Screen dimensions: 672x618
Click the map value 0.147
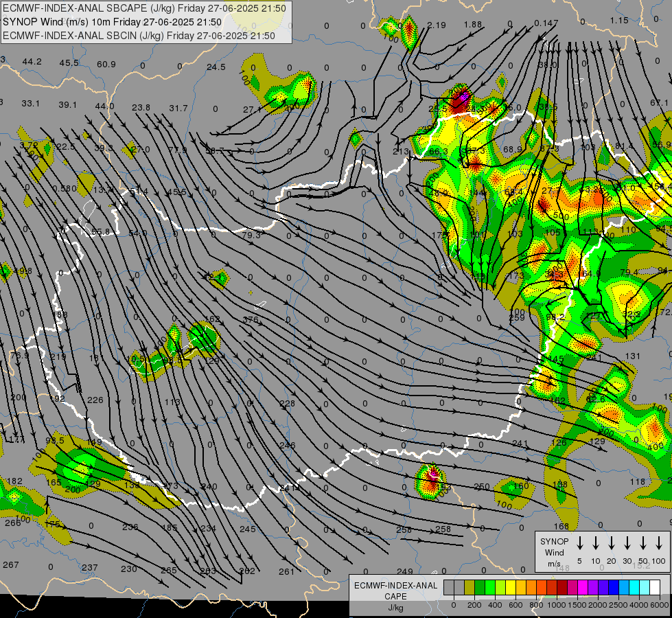click(546, 23)
